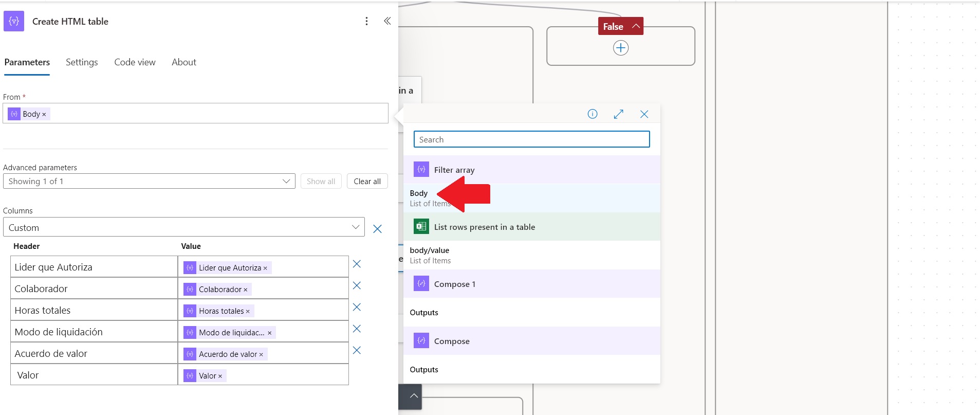Switch to the Settings tab
Viewport: 980px width, 415px height.
(82, 62)
